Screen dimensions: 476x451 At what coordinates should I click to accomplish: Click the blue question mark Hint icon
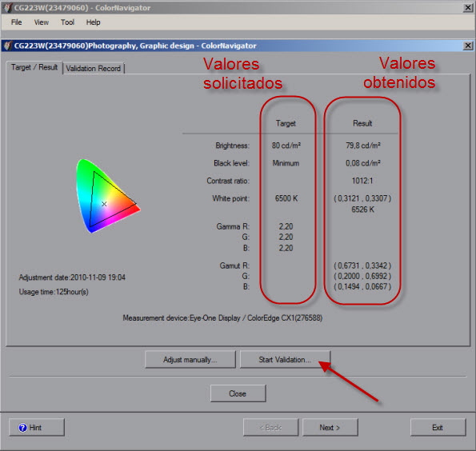click(22, 428)
